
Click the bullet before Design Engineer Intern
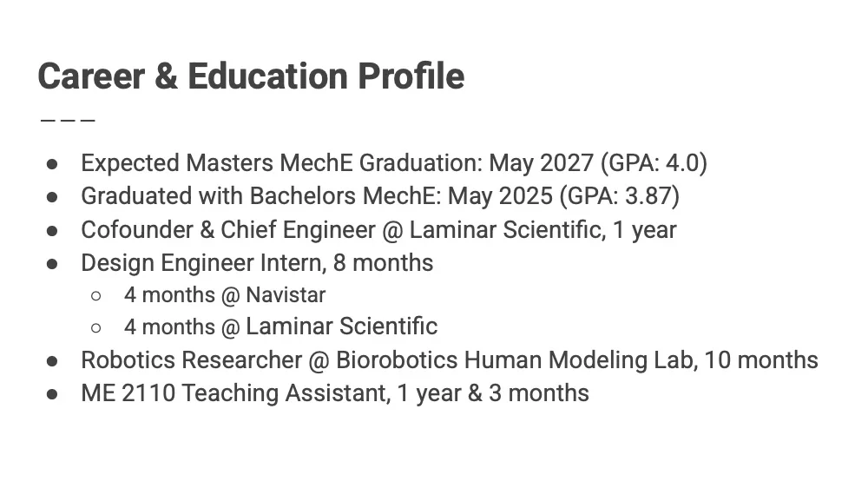tap(52, 262)
